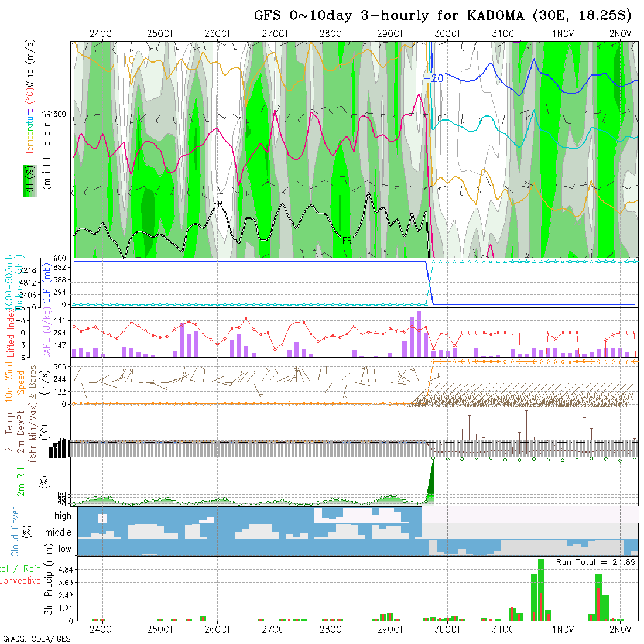
Task: Click the 7218 thickness axis value
Action: [x=28, y=270]
